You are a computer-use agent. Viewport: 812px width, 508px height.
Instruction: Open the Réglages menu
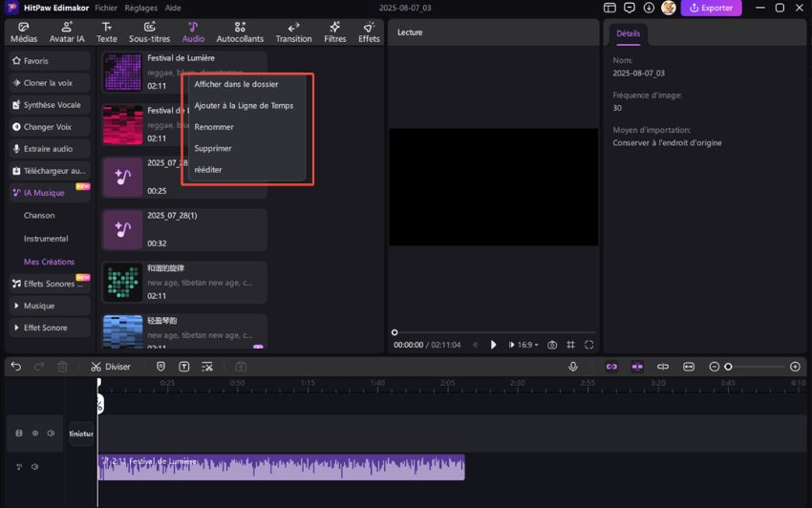point(140,8)
